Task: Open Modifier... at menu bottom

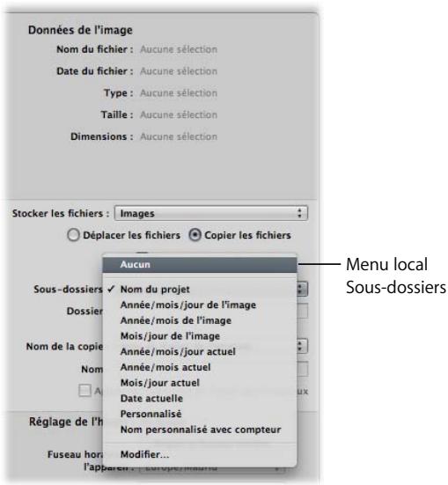Action: 200,455
